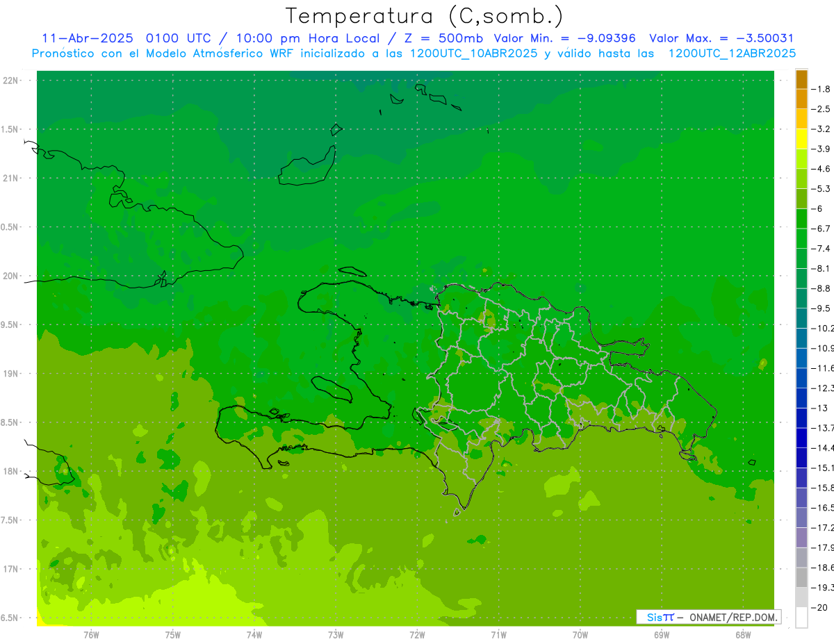This screenshot has width=834, height=644.
Task: Select the 'Z = 500mb' level text
Action: pyautogui.click(x=442, y=38)
